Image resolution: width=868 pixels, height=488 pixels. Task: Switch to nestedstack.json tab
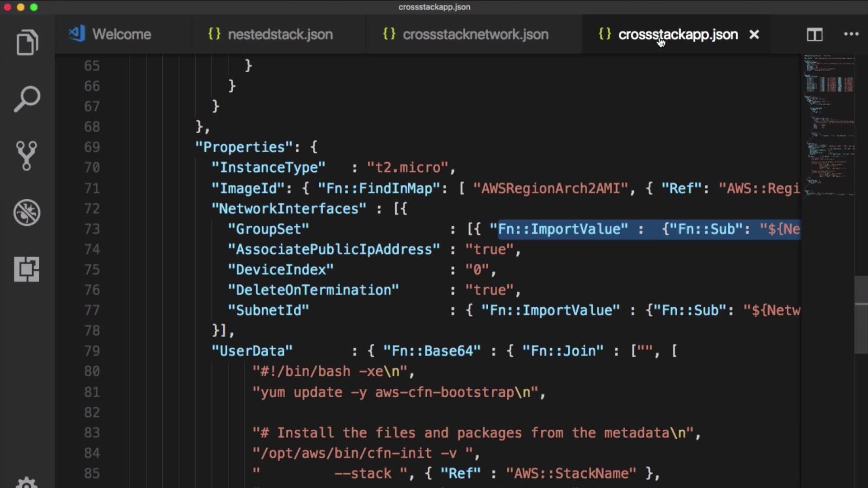(280, 34)
